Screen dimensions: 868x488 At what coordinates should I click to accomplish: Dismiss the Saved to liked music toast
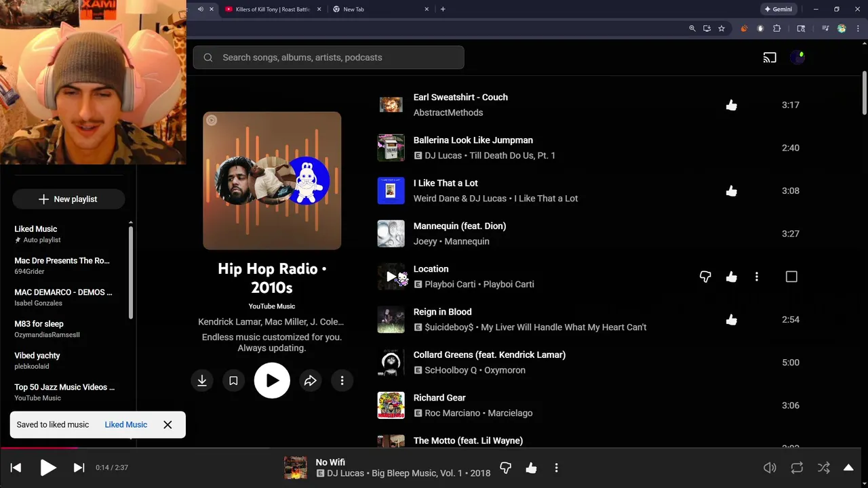(x=167, y=425)
